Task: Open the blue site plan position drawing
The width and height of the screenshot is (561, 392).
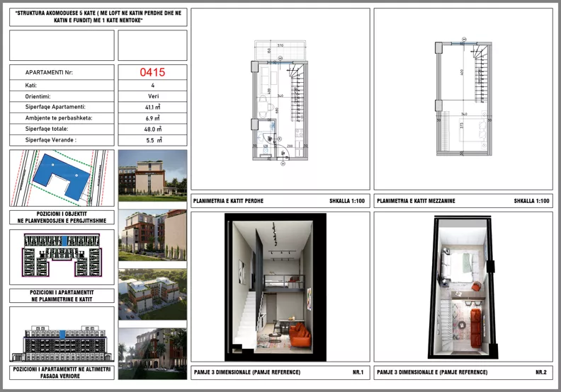Action: (62, 178)
